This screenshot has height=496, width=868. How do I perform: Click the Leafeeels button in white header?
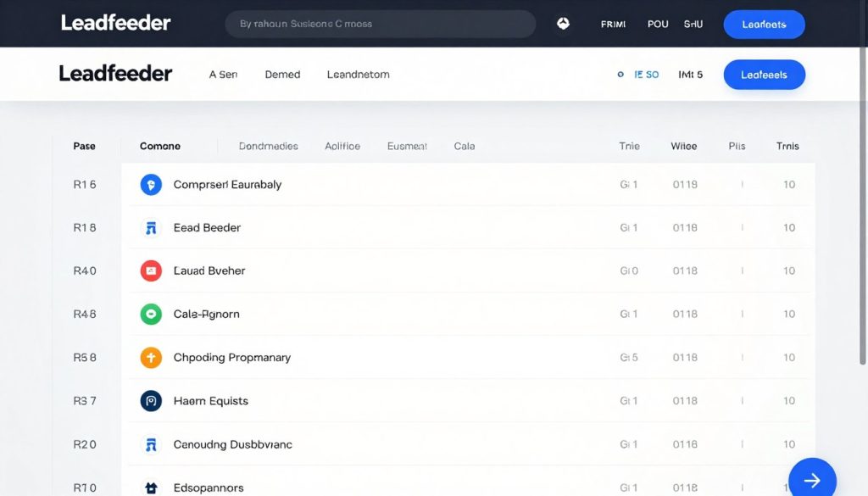pos(764,75)
